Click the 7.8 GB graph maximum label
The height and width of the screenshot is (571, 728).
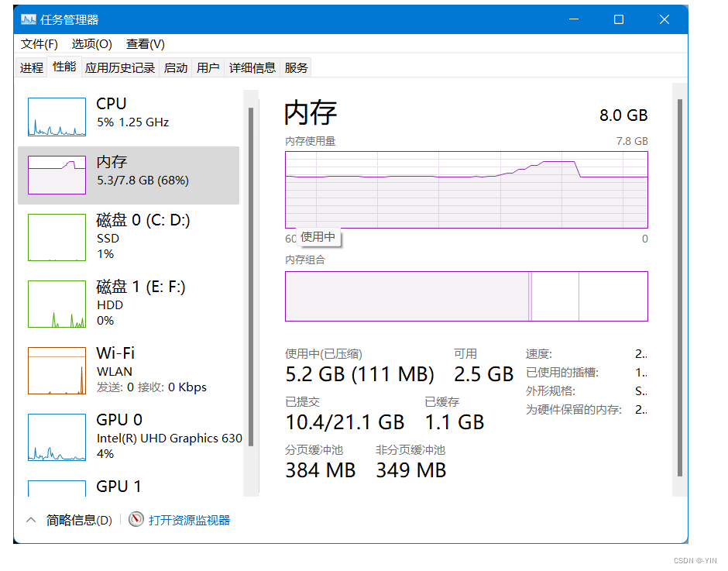(x=632, y=141)
